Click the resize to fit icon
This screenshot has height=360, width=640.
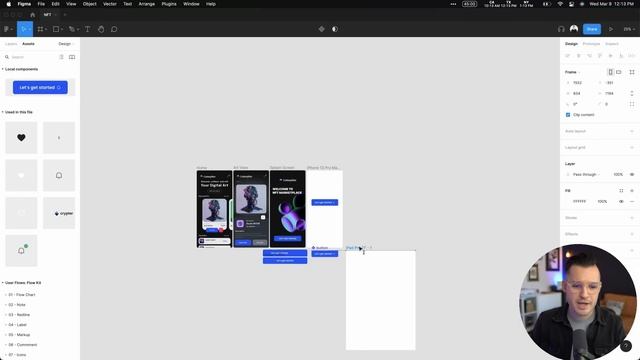(x=632, y=72)
